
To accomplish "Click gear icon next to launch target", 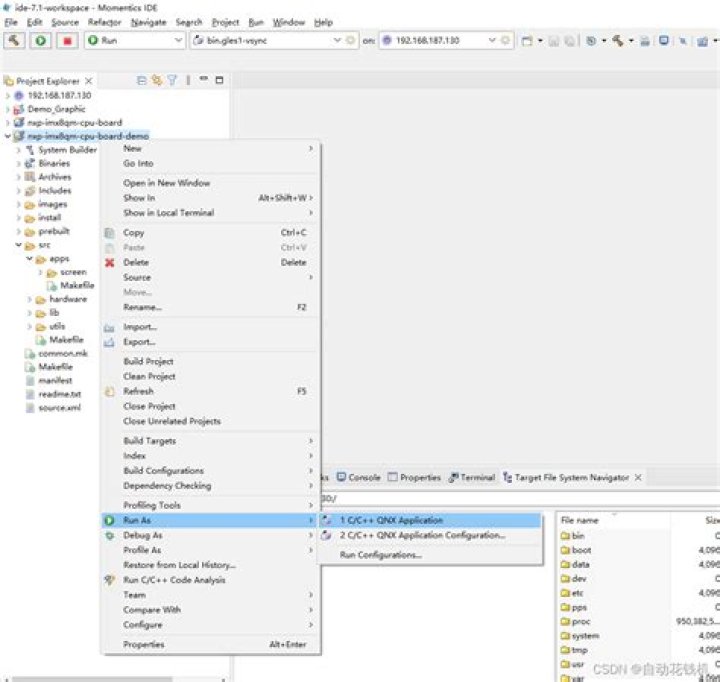I will [x=506, y=40].
